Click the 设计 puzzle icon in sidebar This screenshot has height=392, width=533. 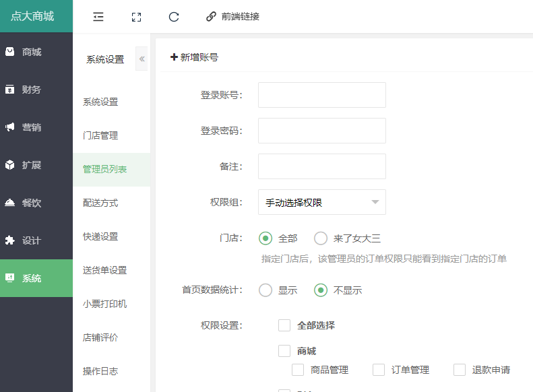point(10,240)
